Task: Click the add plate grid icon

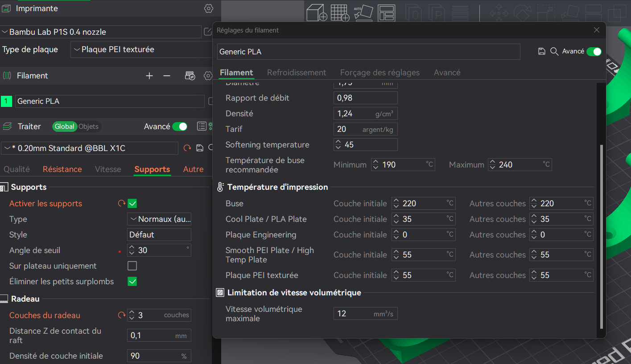Action: pos(340,13)
